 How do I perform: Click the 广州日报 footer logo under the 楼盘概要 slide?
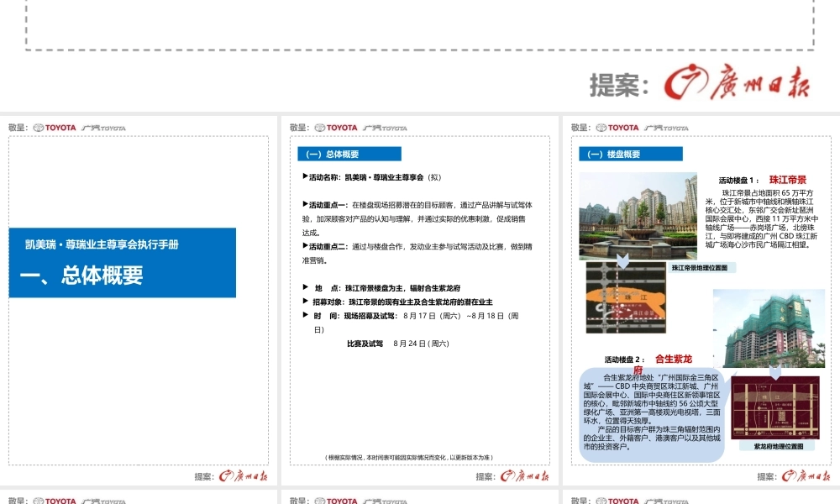pos(806,475)
